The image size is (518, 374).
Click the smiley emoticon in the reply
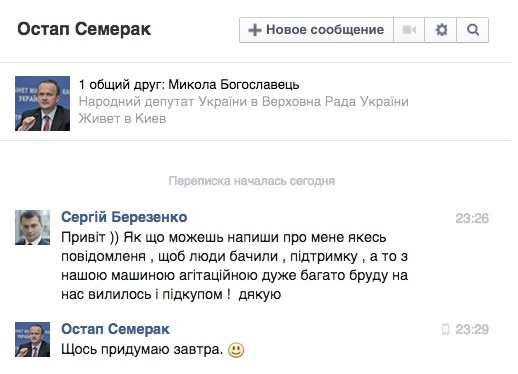pyautogui.click(x=236, y=350)
